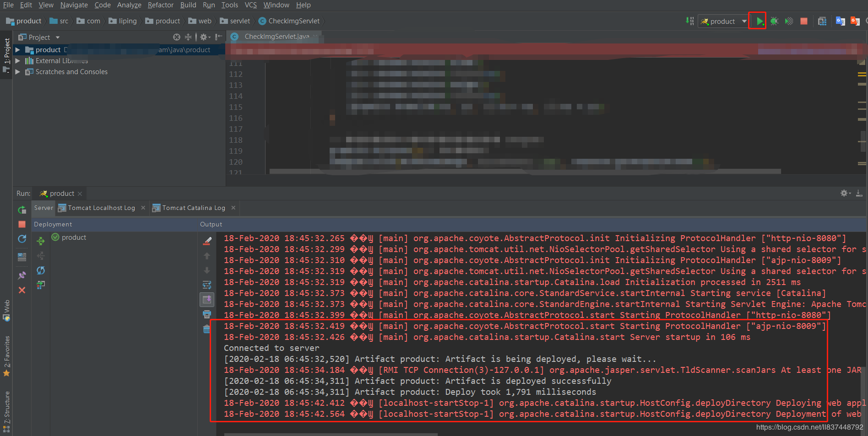
Task: Expand Scratches and Consoles node
Action: 17,72
